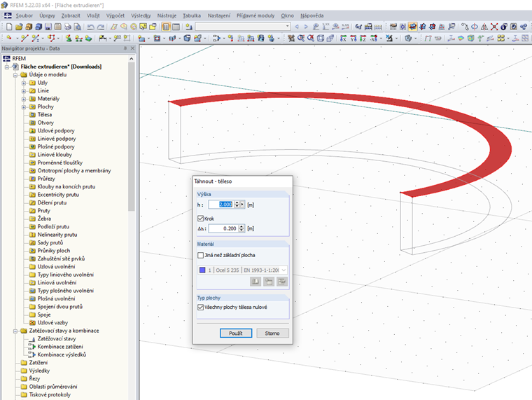Click the Undo arrow icon
This screenshot has height=400, width=532.
point(90,27)
